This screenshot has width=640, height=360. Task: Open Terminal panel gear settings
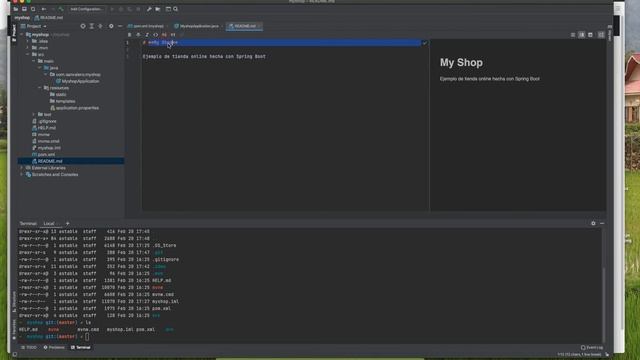click(593, 223)
